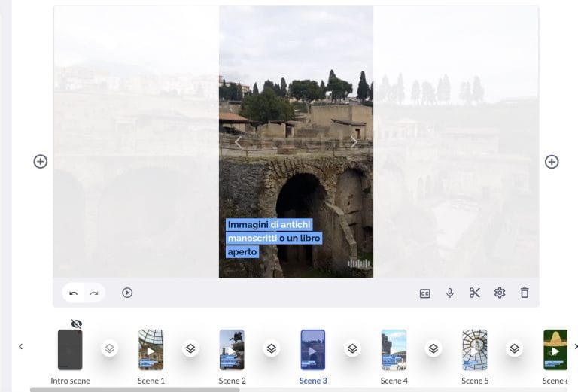Open scene settings gear icon
The width and height of the screenshot is (578, 392).
tap(500, 293)
